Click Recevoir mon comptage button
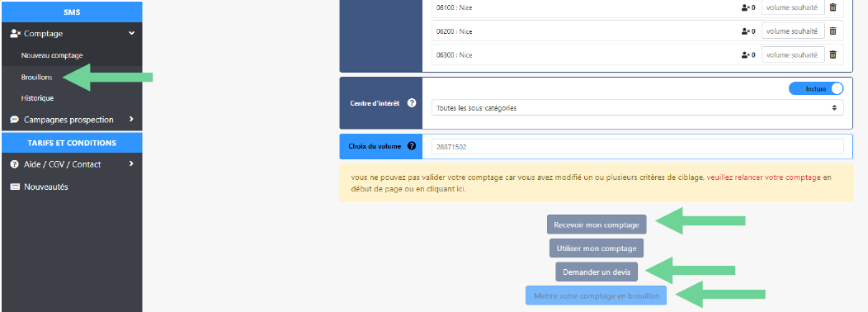Image resolution: width=868 pixels, height=312 pixels. click(x=597, y=225)
